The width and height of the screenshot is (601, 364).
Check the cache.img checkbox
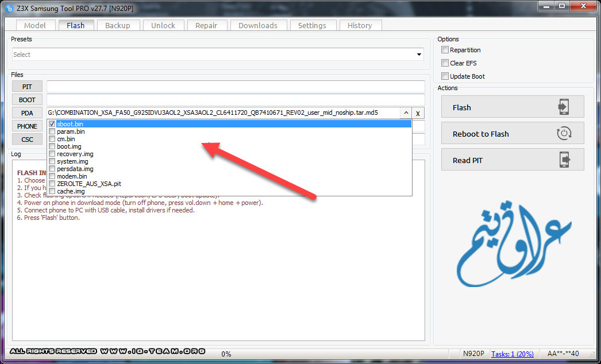(x=52, y=191)
